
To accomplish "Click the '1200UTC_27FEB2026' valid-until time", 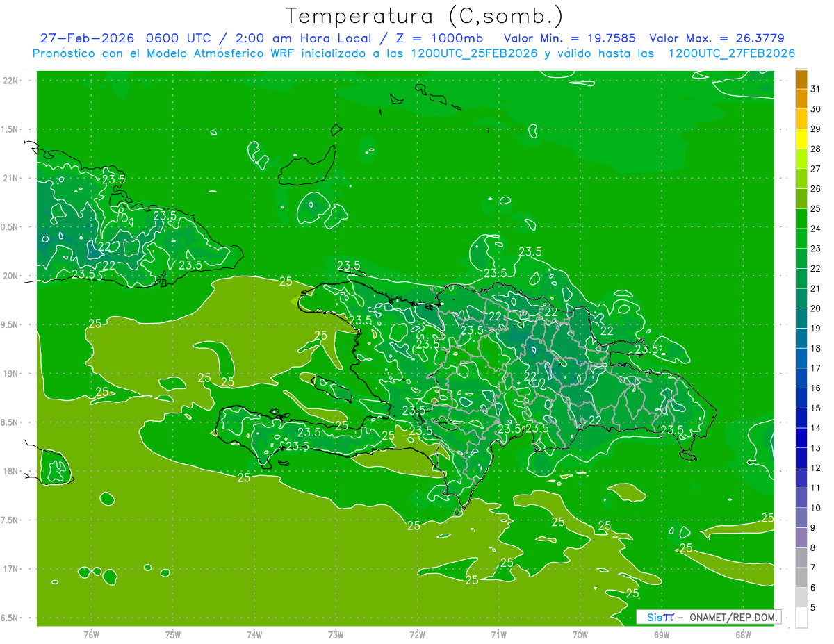I will coord(731,53).
